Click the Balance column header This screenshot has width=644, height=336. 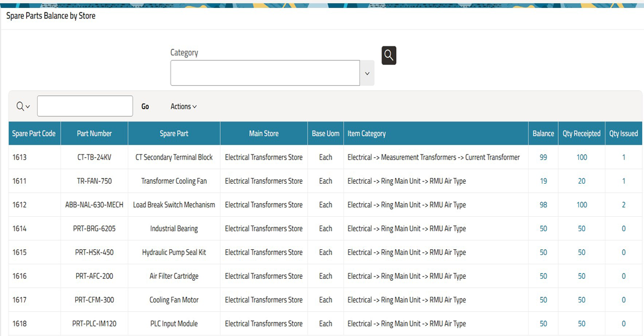pos(543,134)
